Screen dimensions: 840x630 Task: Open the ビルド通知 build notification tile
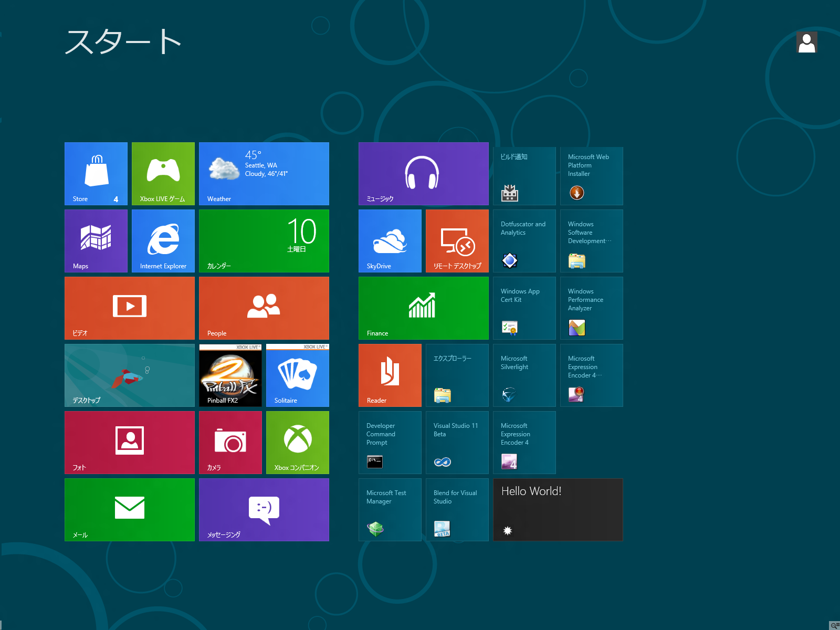(524, 176)
